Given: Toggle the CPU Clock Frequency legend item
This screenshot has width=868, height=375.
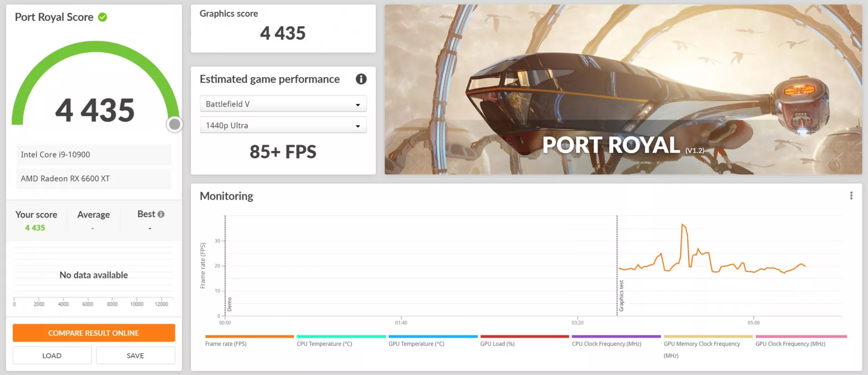Looking at the screenshot, I should point(616,340).
